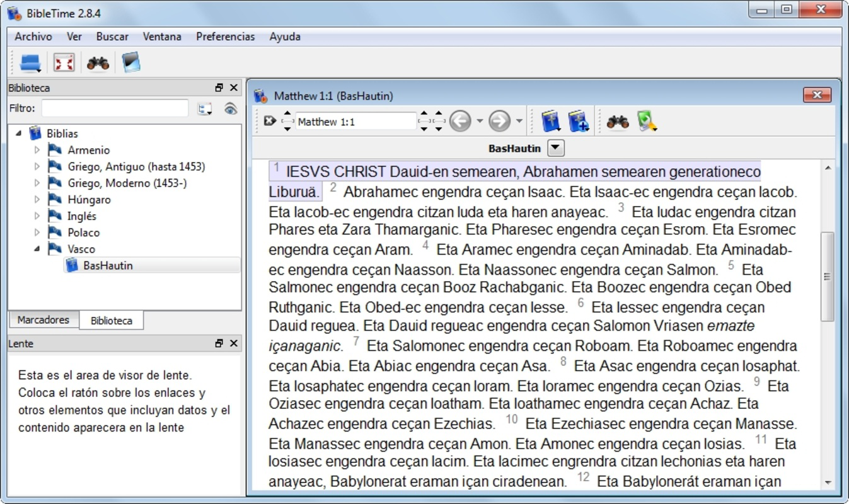This screenshot has width=849, height=504.
Task: Open the BasHautin module dropdown
Action: [x=555, y=149]
